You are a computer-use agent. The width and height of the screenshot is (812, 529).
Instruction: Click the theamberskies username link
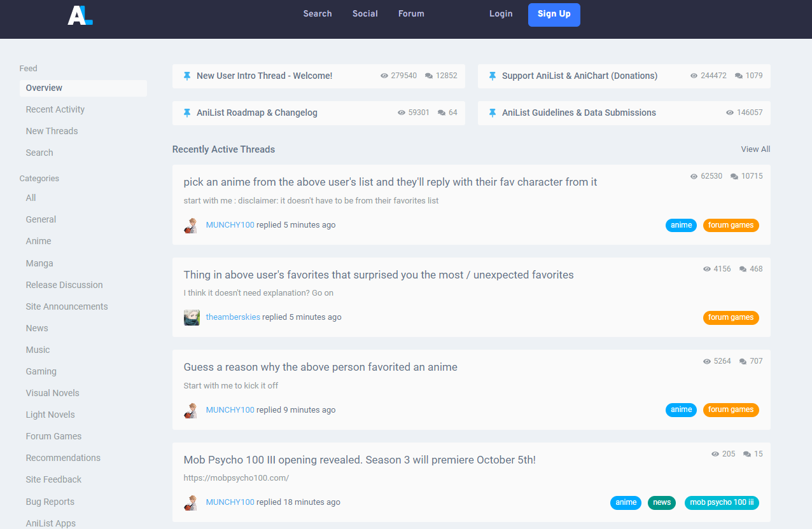click(233, 317)
